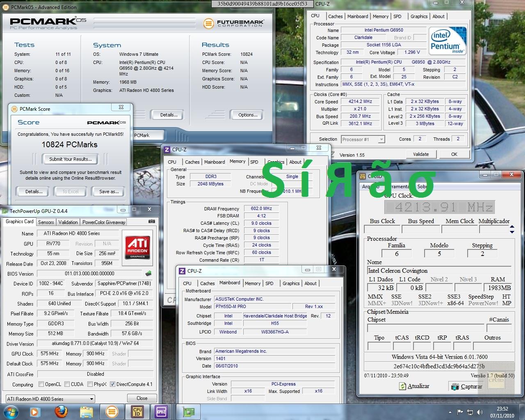Viewport: 525px width, 420px height.
Task: Click Atualizar button in CPUID
Action: [414, 386]
